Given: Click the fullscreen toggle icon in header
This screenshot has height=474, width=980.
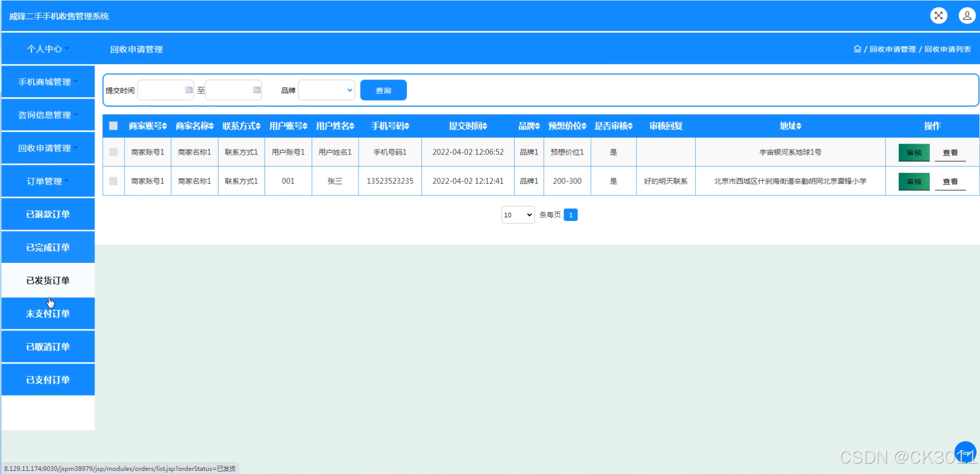Looking at the screenshot, I should point(939,15).
